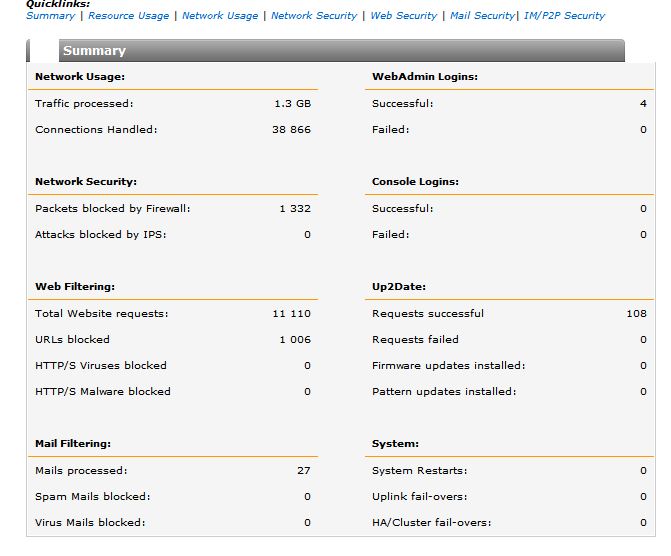Select the Mail Filtering section heading
This screenshot has height=556, width=671.
click(x=73, y=443)
